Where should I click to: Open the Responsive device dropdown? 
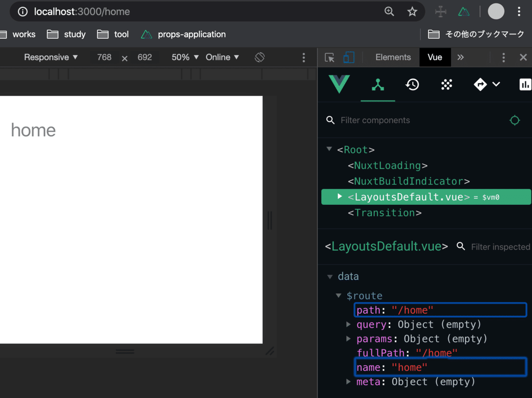[x=50, y=57]
